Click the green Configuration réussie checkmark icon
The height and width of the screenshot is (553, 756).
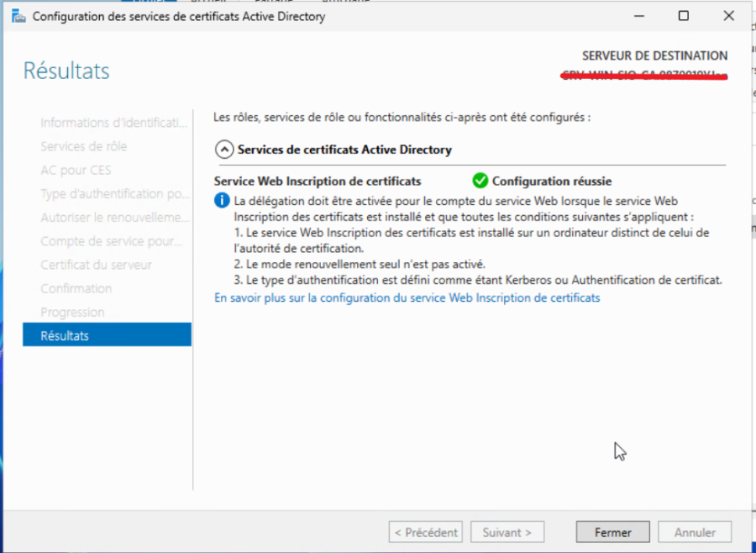pyautogui.click(x=480, y=181)
